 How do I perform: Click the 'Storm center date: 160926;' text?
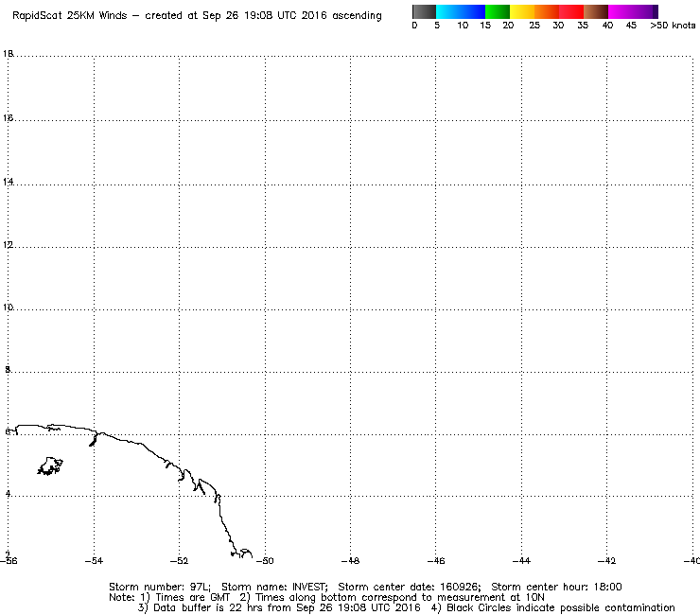tap(410, 587)
